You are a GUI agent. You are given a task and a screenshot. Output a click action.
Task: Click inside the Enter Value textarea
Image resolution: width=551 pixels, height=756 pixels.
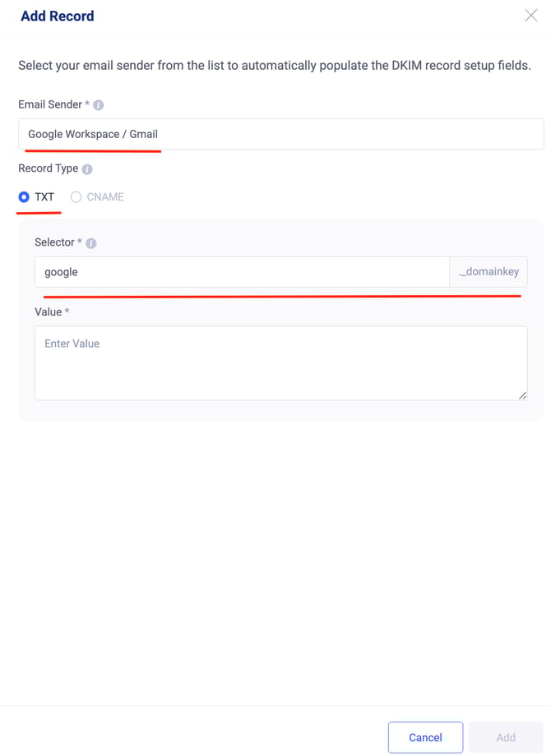[x=280, y=363]
